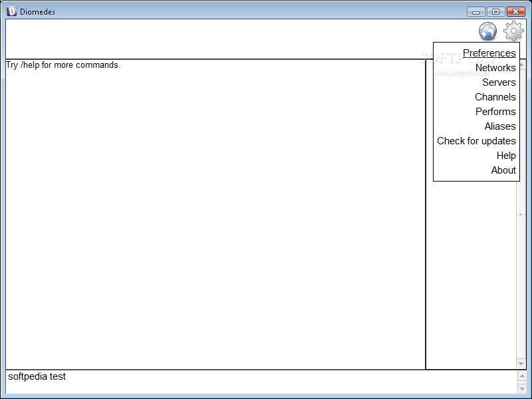Minimize the Diomedes window
The height and width of the screenshot is (399, 532).
coord(475,12)
